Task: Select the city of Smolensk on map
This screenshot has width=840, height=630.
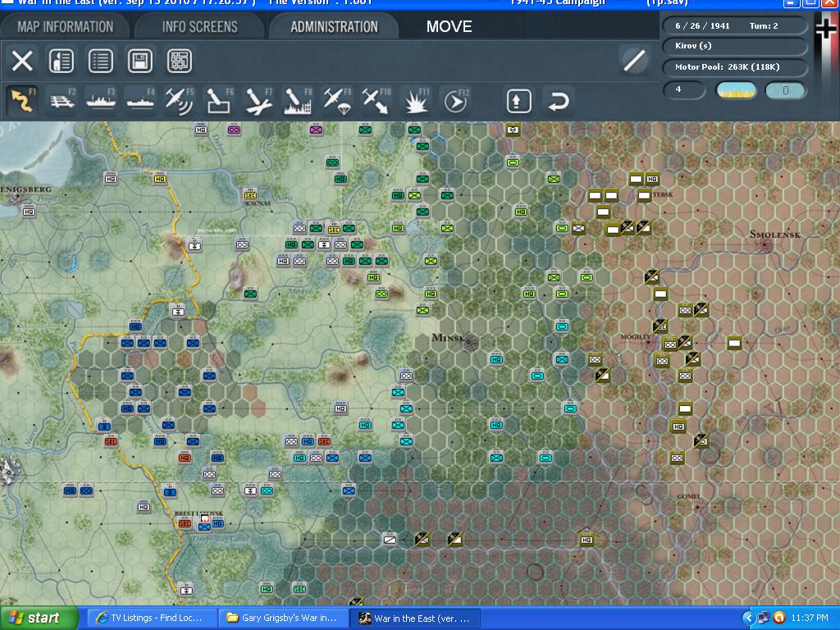Action: [x=766, y=245]
